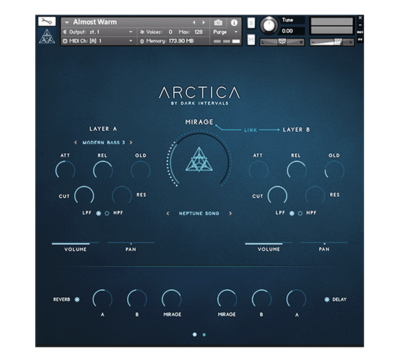Click the ARCTICA title logo
This screenshot has height=362, width=400.
click(x=199, y=92)
